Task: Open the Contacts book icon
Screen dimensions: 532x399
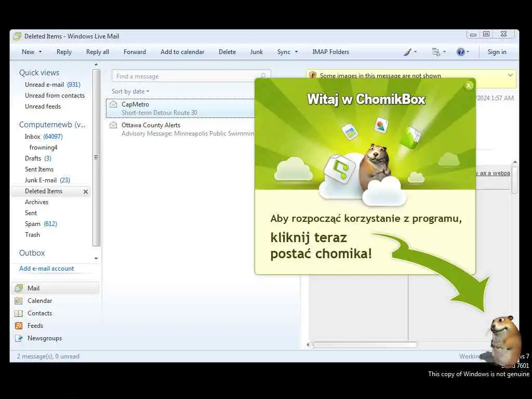Action: click(x=19, y=313)
